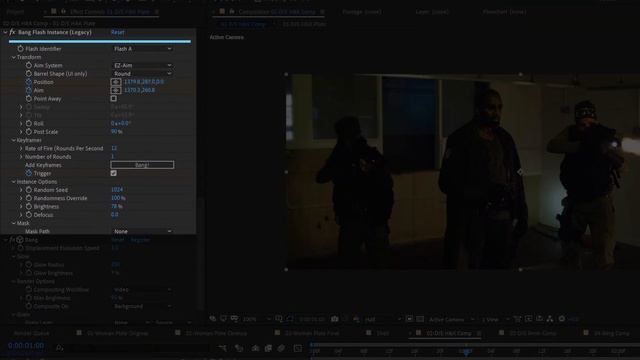
Task: Select the Flowchart (none) tab
Action: (504, 12)
